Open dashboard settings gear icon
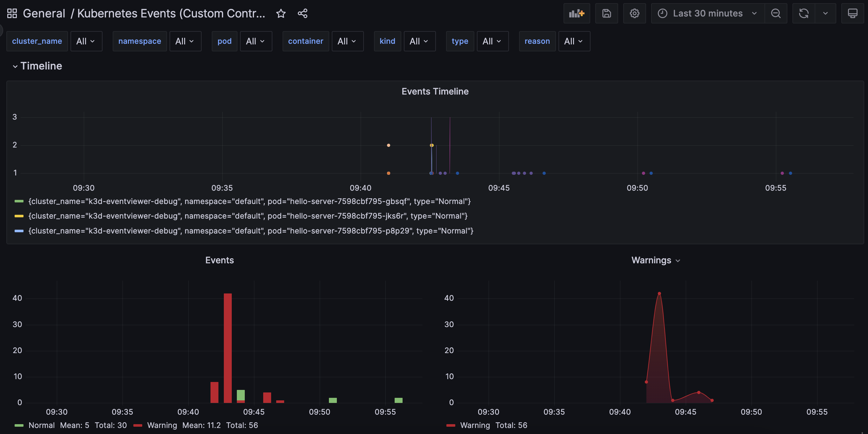Viewport: 868px width, 434px height. point(634,13)
